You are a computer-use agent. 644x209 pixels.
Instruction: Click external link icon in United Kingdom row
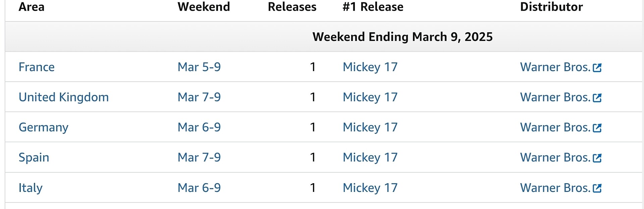[x=597, y=98]
